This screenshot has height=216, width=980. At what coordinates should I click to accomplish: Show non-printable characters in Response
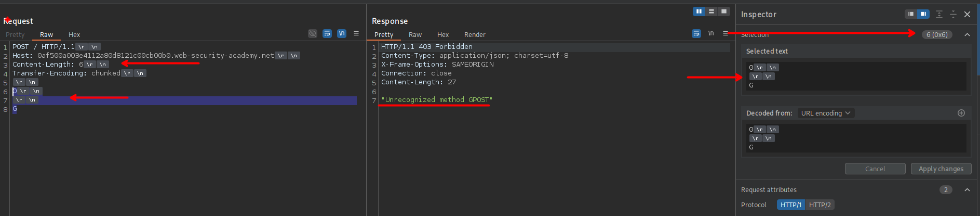pyautogui.click(x=711, y=33)
